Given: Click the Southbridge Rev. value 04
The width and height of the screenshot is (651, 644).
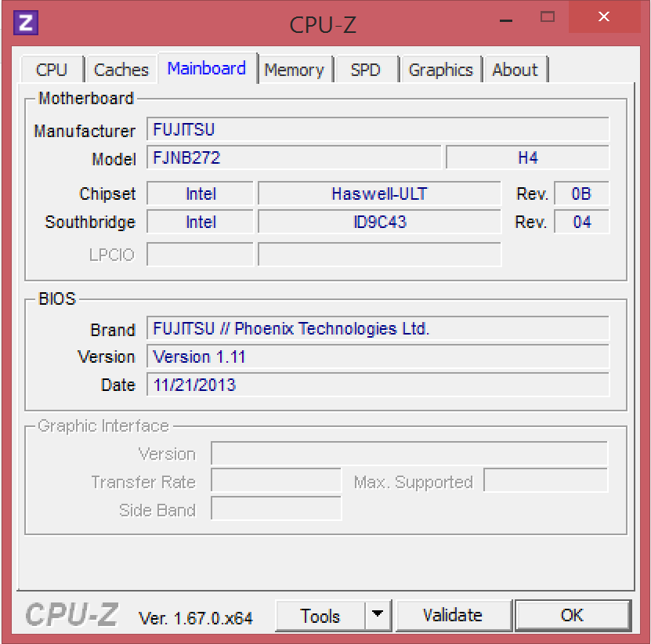Looking at the screenshot, I should (581, 223).
